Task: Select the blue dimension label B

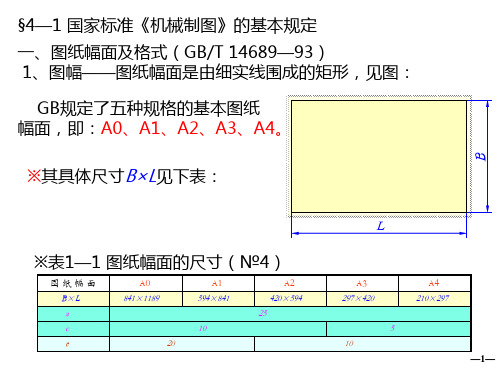Action: 481,156
